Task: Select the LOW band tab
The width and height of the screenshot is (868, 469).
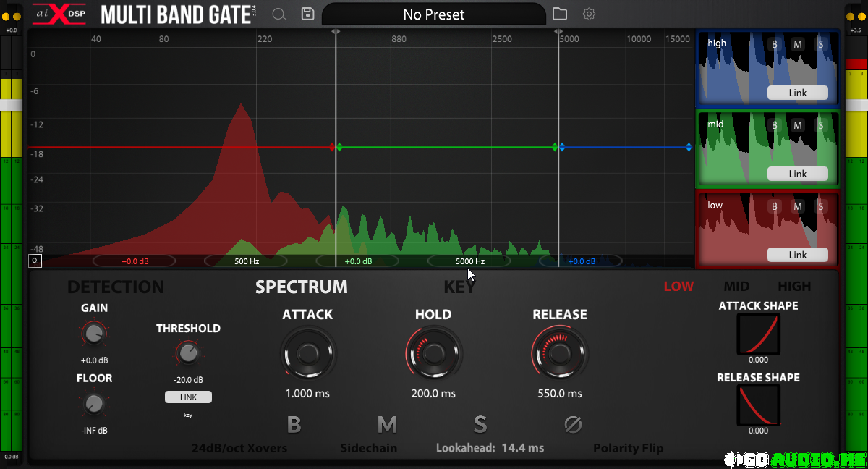Action: [678, 286]
